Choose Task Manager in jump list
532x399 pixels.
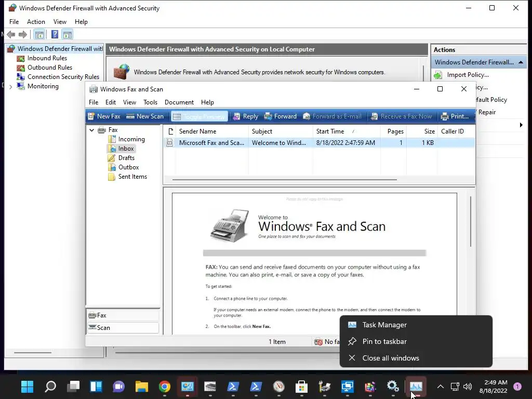tap(416, 325)
